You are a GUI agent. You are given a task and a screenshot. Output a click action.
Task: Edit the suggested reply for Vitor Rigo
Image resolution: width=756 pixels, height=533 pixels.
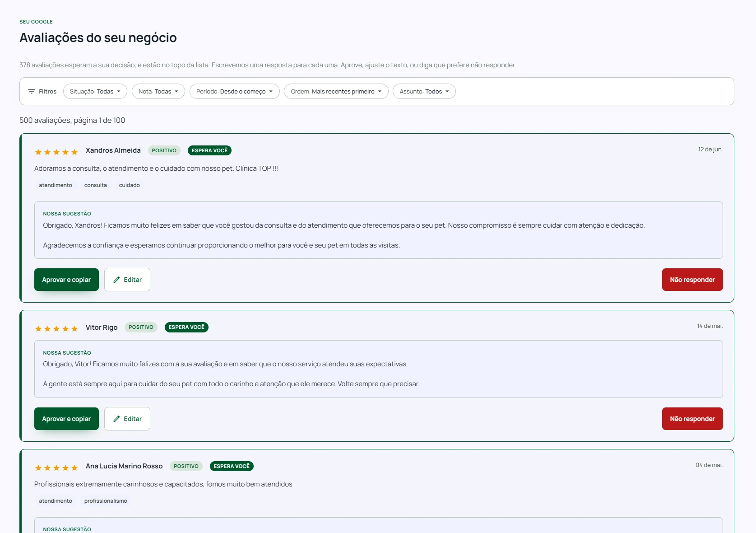coord(127,419)
